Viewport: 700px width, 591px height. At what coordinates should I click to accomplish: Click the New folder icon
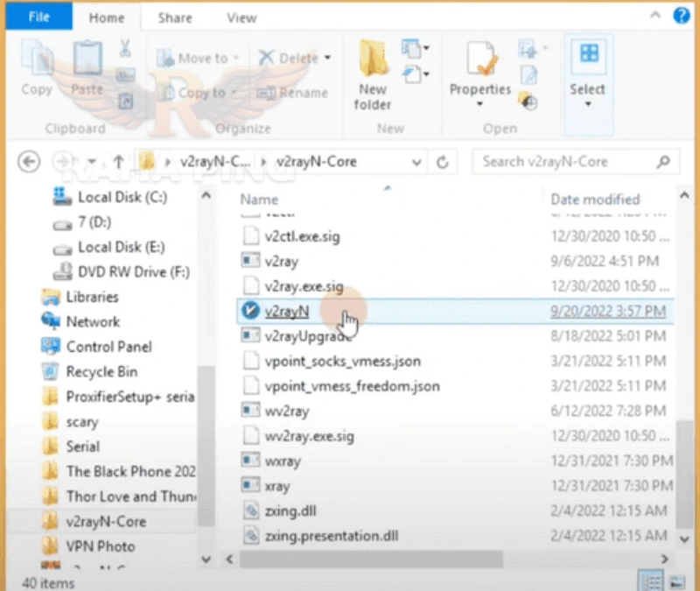click(373, 60)
